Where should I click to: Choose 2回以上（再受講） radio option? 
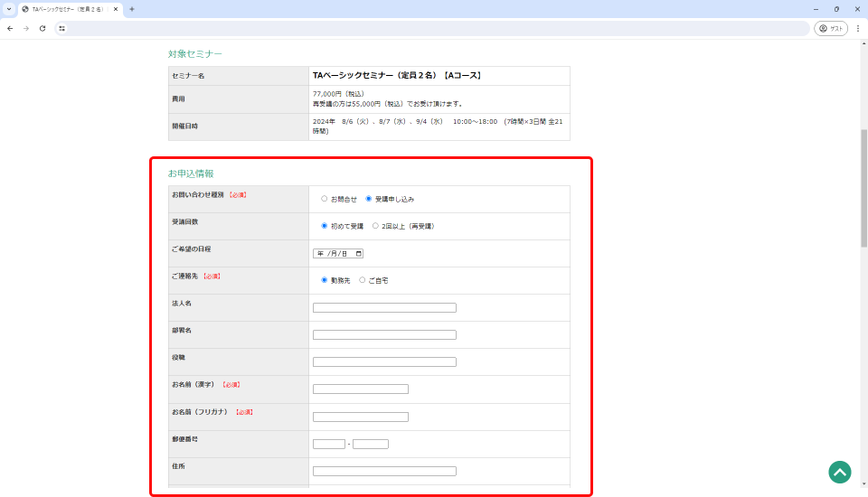tap(375, 226)
